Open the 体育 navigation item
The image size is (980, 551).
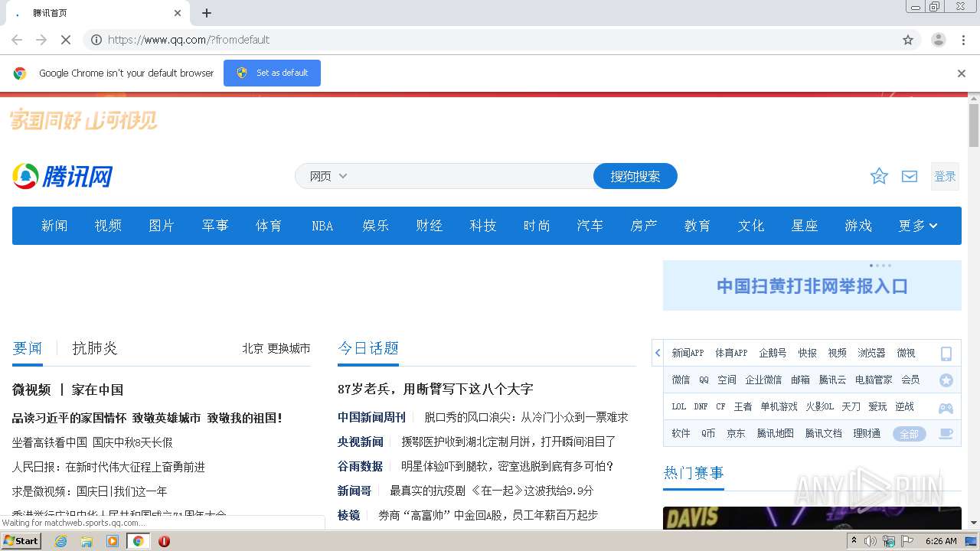pyautogui.click(x=269, y=226)
